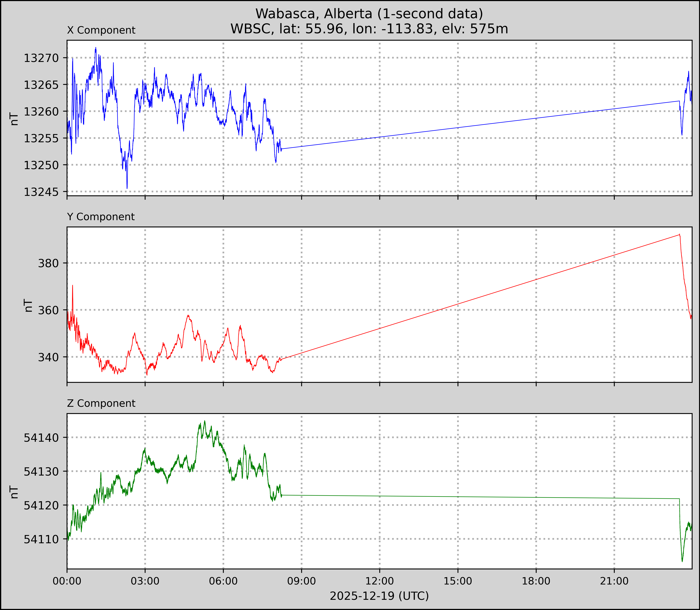Click the X Component panel label
The height and width of the screenshot is (610, 700).
click(x=101, y=30)
